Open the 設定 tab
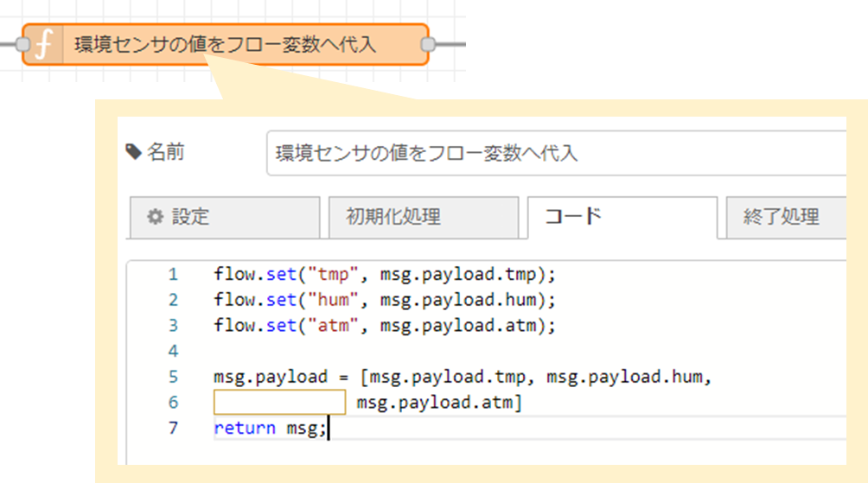The width and height of the screenshot is (868, 483). (225, 217)
